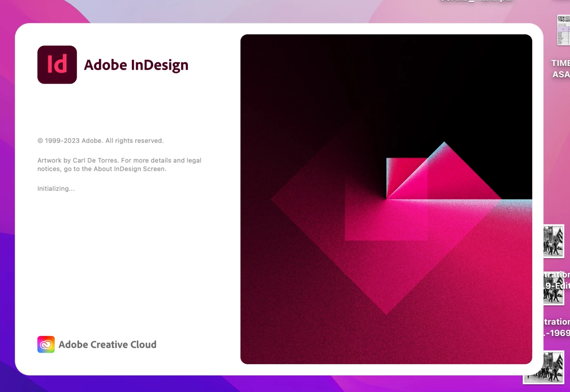Select the desktop photo thumbnail above the 9-Edit label
The image size is (570, 392).
point(554,241)
